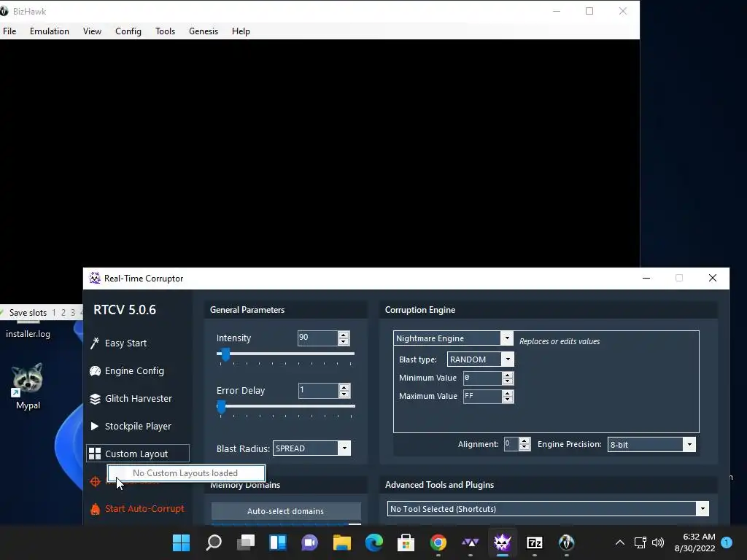This screenshot has width=747, height=560.
Task: Open Task View on taskbar
Action: click(246, 542)
